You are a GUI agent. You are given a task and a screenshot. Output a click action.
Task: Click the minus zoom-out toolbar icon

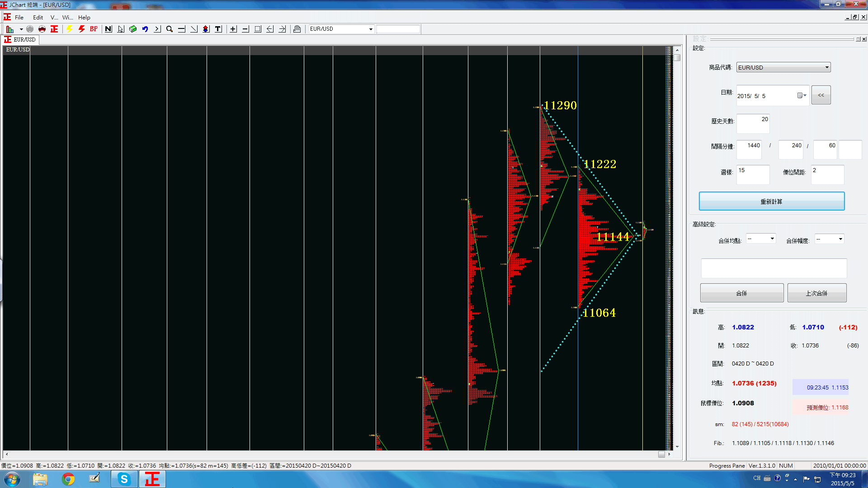coord(245,29)
